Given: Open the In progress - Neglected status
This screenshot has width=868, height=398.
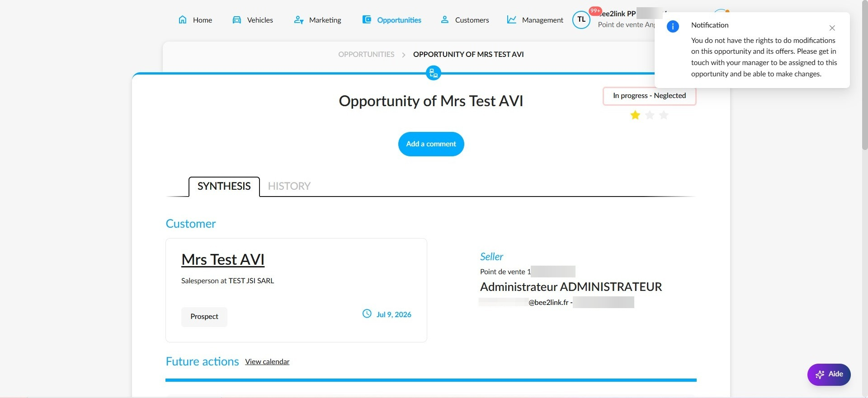Looking at the screenshot, I should 649,96.
